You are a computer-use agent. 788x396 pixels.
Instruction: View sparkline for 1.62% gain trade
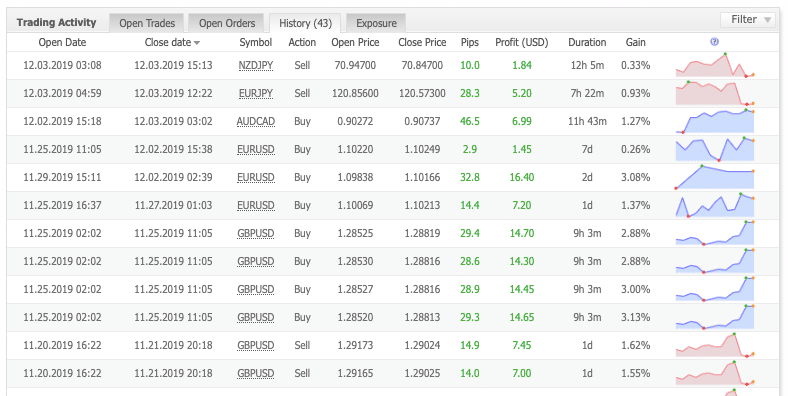715,345
